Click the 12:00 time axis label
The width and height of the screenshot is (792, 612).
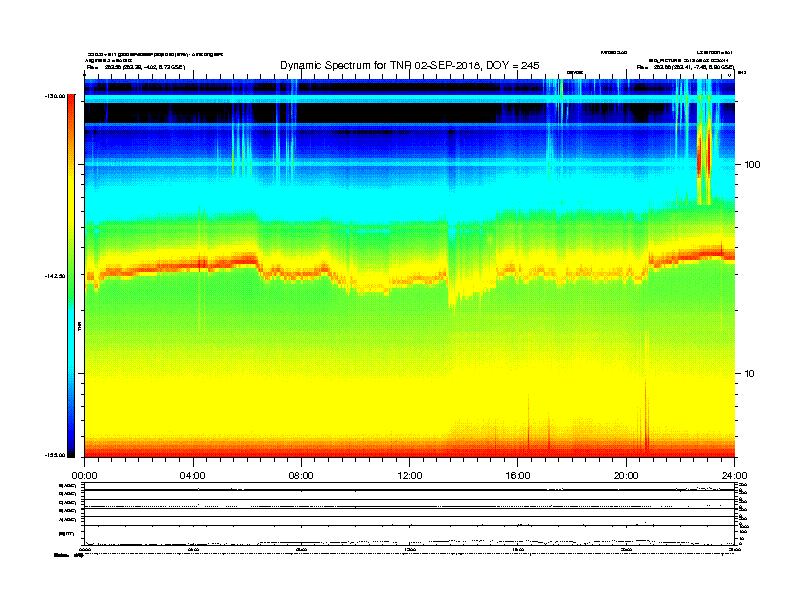tap(410, 476)
